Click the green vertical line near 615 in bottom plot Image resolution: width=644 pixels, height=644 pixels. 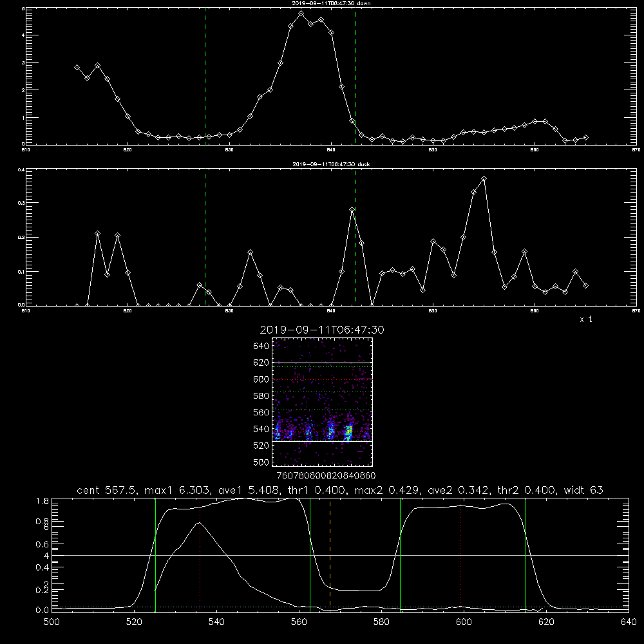(526, 555)
